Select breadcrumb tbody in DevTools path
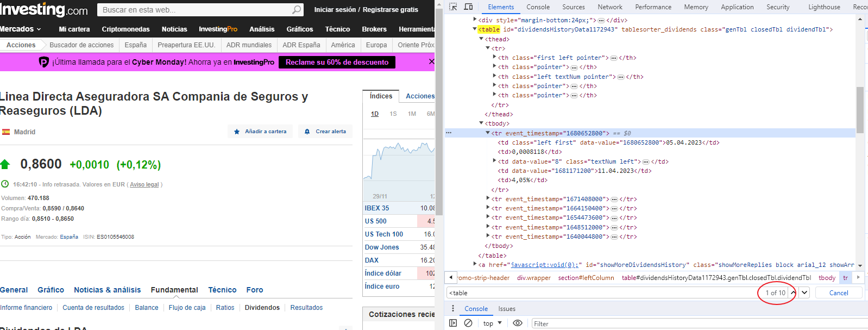 click(x=827, y=278)
